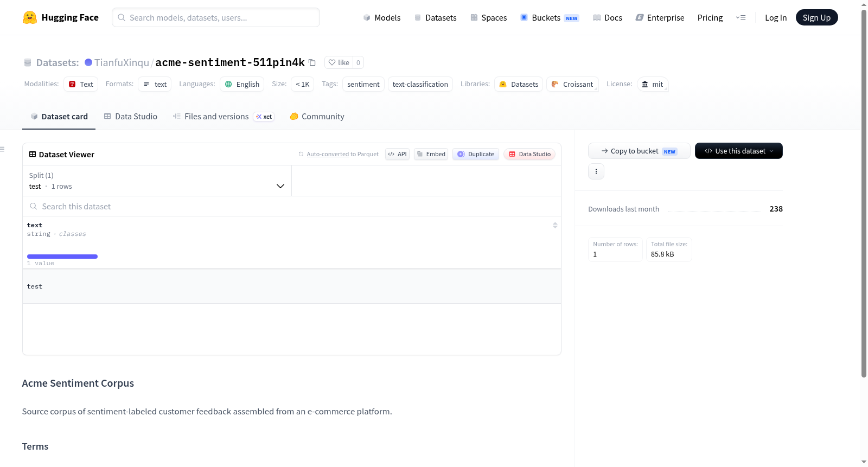Click the text-classification tag
The image size is (868, 467).
420,84
